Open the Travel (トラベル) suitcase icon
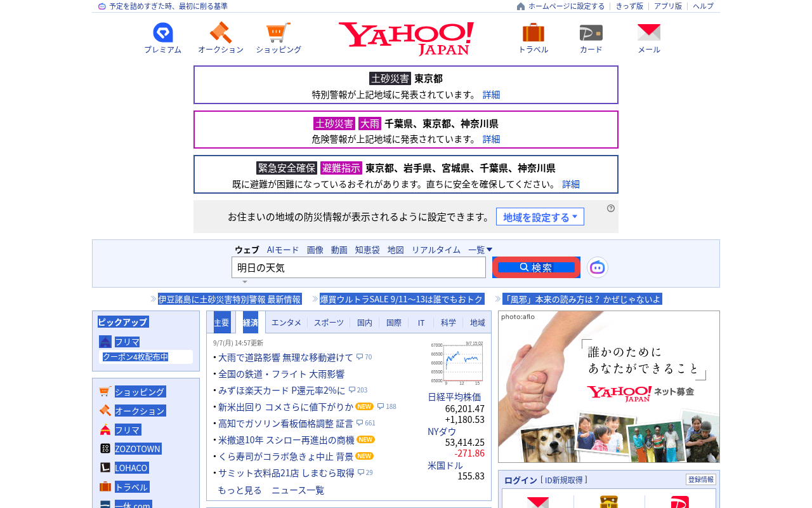Image resolution: width=812 pixels, height=508 pixels. coord(534,32)
